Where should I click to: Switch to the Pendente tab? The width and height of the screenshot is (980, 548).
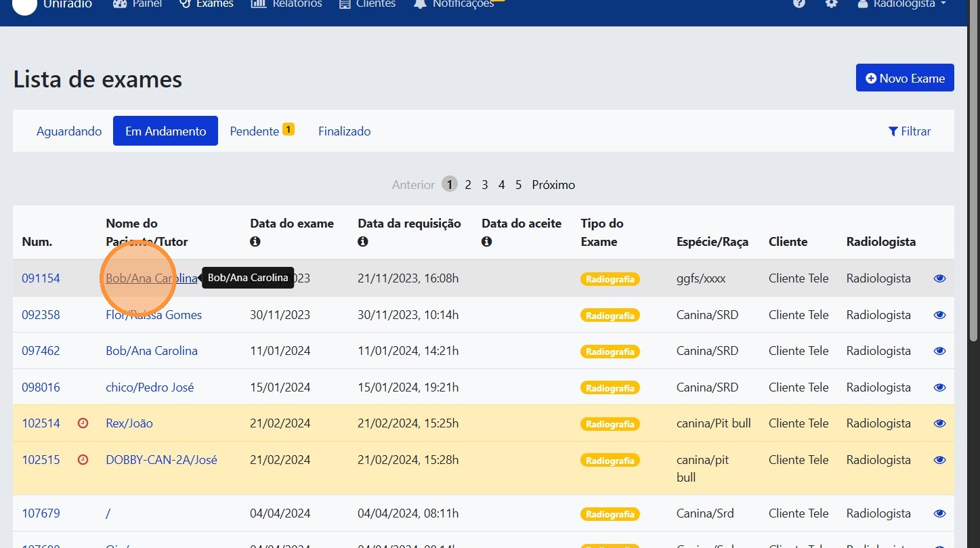click(255, 131)
